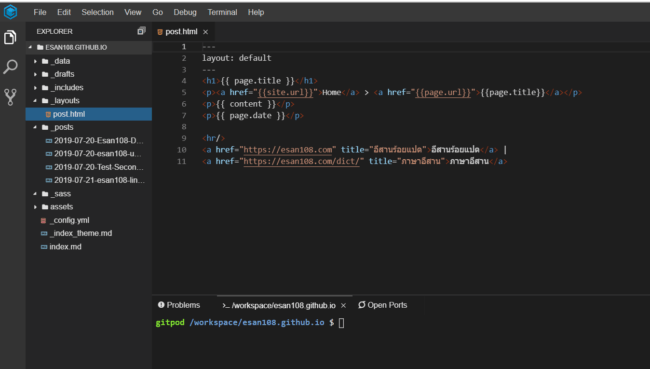650x369 pixels.
Task: Close the /workspace terminal tab
Action: coord(343,306)
